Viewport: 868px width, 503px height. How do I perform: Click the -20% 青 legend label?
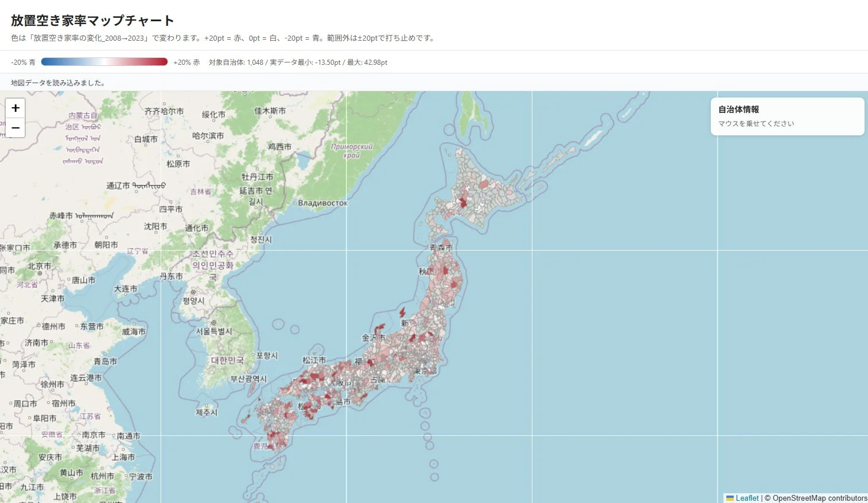[23, 62]
